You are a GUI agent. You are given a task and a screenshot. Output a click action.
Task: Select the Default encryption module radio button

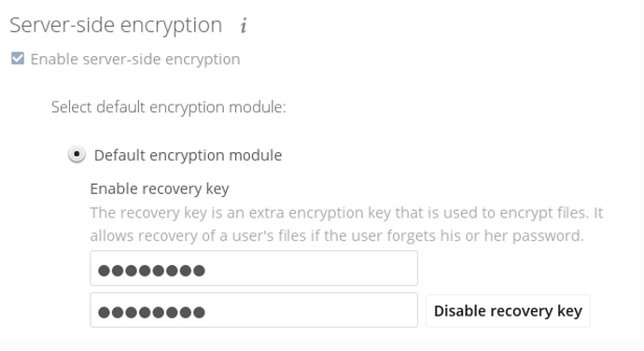[77, 155]
